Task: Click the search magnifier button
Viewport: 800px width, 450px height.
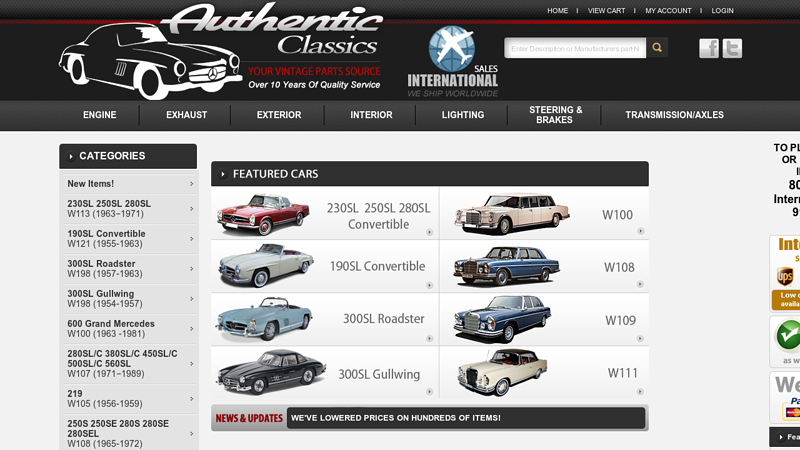Action: 657,48
